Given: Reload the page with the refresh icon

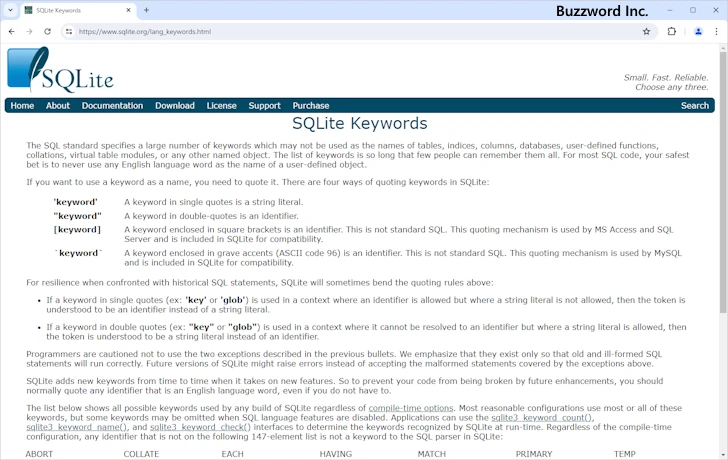Looking at the screenshot, I should tap(47, 31).
